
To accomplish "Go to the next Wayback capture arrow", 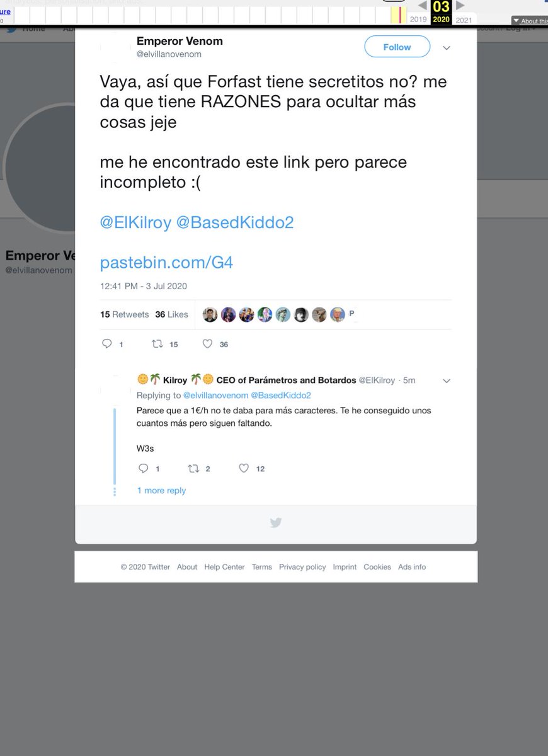I will tap(460, 6).
